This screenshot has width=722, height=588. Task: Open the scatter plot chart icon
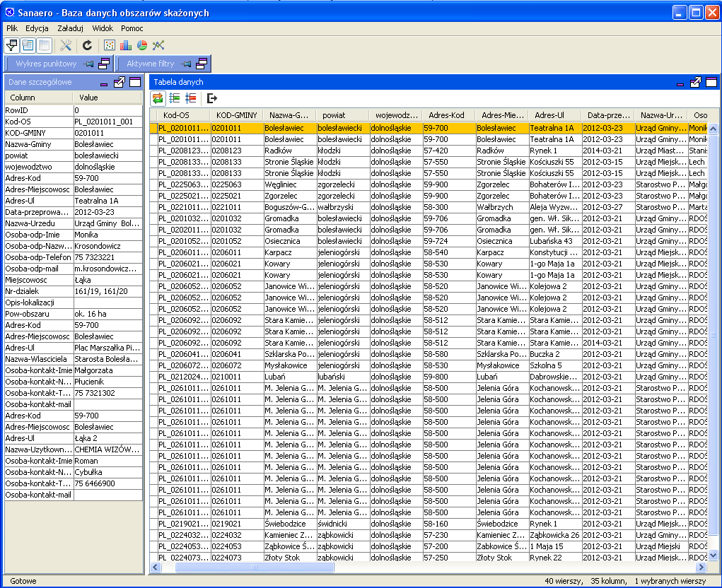(110, 45)
